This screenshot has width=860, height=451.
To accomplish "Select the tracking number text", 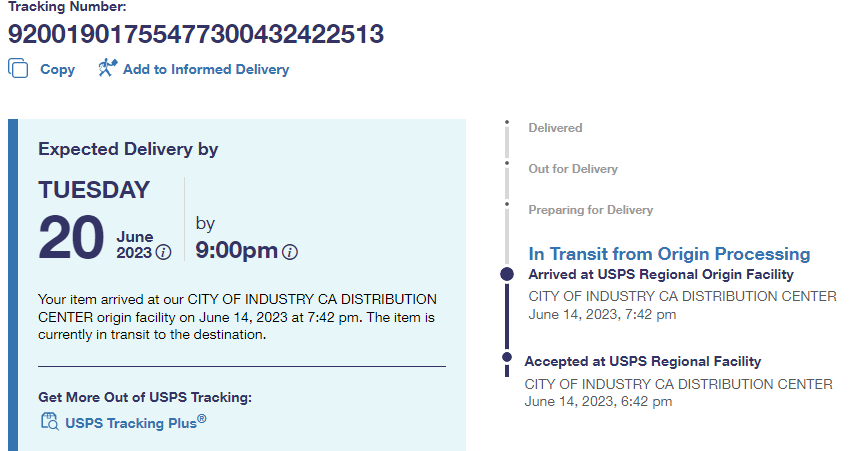I will point(196,34).
